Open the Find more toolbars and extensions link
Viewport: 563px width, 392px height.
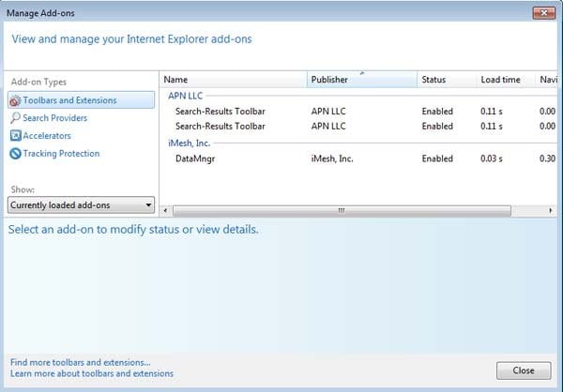point(81,362)
